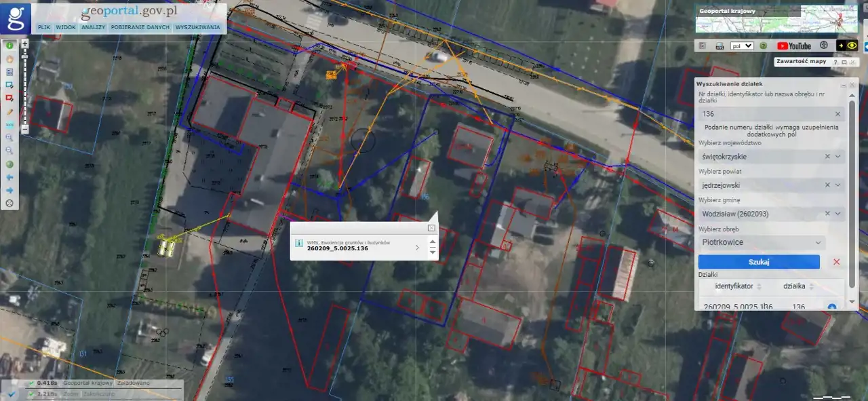Activate the pan hand tool
The height and width of the screenshot is (401, 868).
click(x=10, y=58)
